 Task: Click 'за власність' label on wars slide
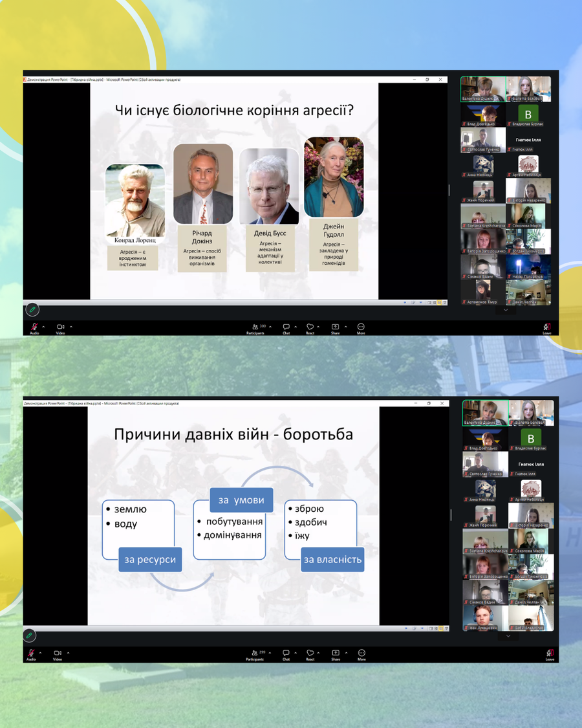332,559
